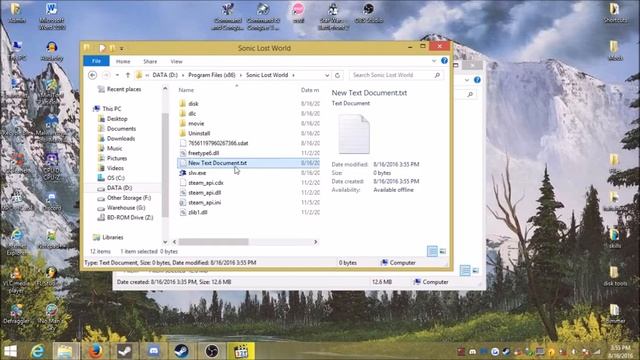
Task: Expand the address bar history dropdown
Action: click(x=327, y=75)
